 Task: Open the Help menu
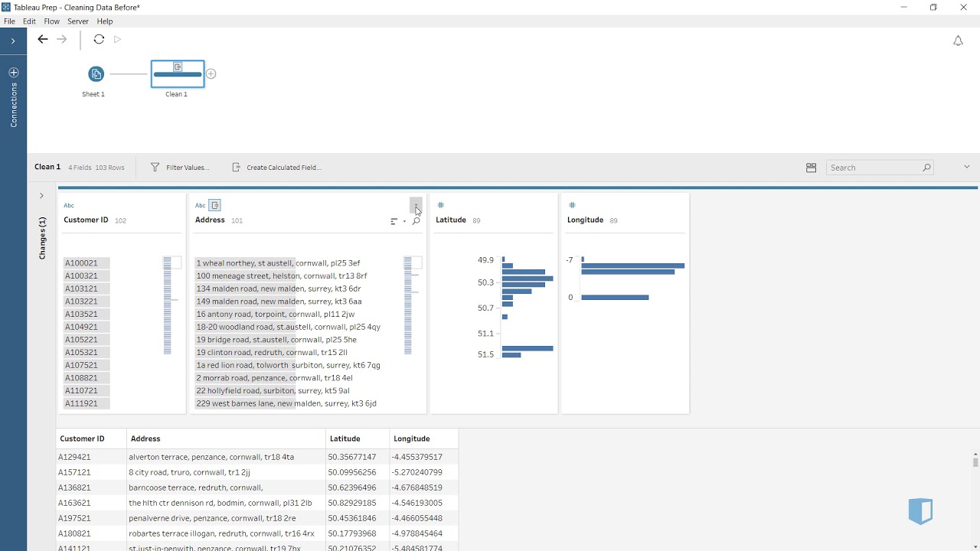[105, 21]
